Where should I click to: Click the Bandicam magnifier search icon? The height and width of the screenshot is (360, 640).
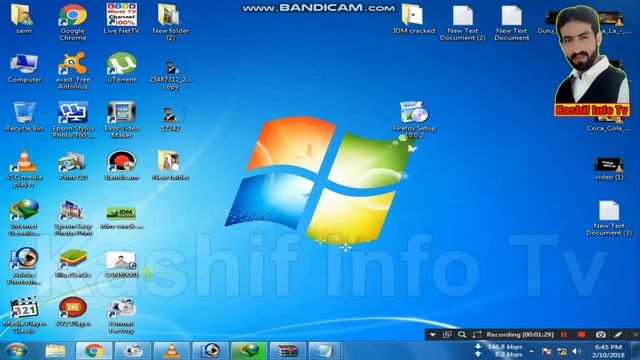click(x=462, y=334)
